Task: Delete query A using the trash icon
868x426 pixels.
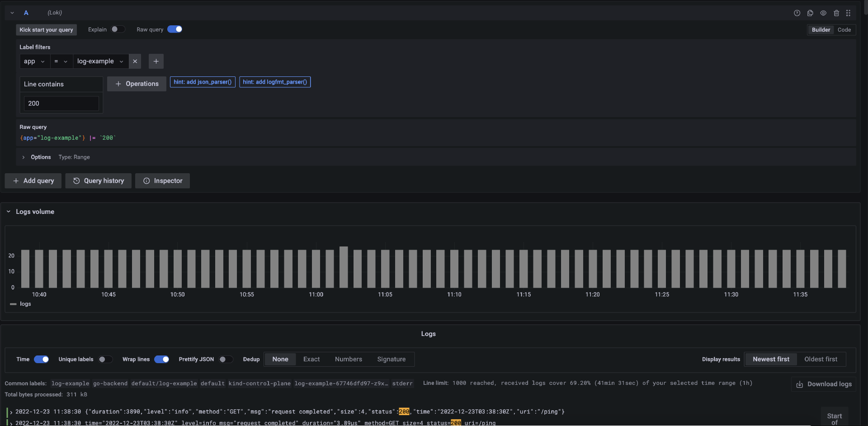Action: pyautogui.click(x=836, y=13)
